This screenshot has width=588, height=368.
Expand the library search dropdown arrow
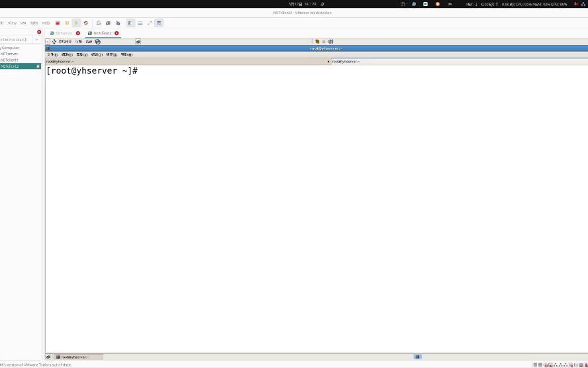tap(37, 39)
